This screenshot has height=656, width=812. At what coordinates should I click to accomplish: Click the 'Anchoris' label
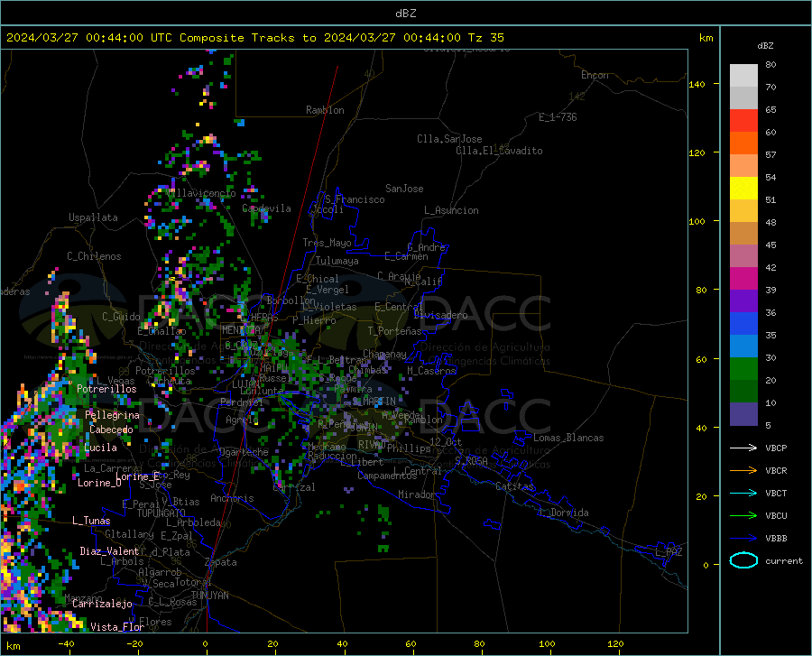232,499
